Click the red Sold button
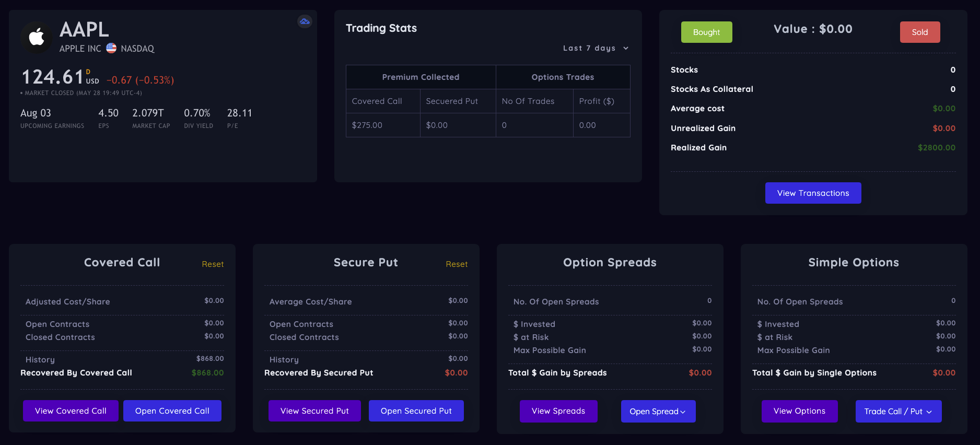Viewport: 980px width, 445px height. [x=920, y=32]
